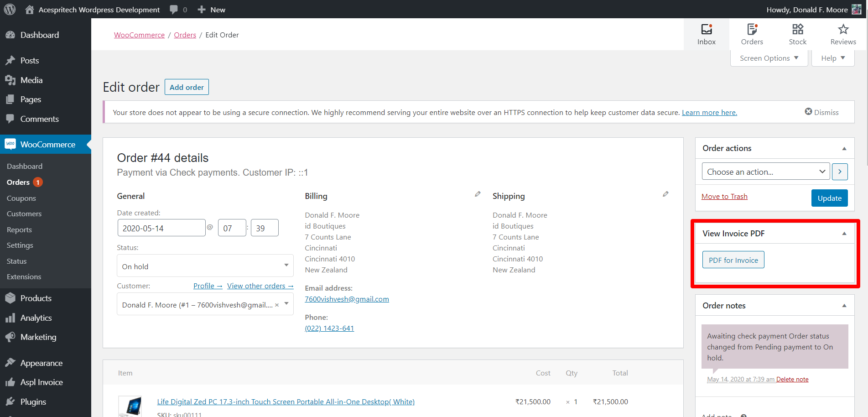This screenshot has height=417, width=868.
Task: Click the home icon beside the site name
Action: 30,10
